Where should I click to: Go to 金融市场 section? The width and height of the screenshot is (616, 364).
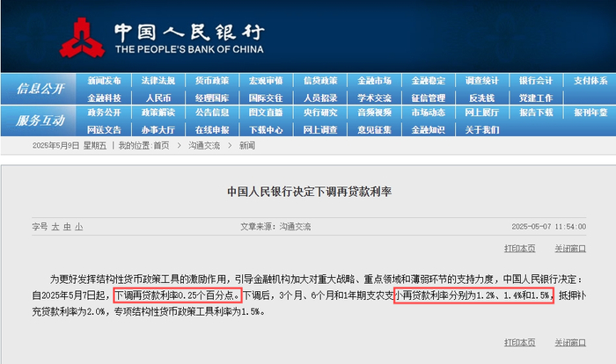point(374,81)
